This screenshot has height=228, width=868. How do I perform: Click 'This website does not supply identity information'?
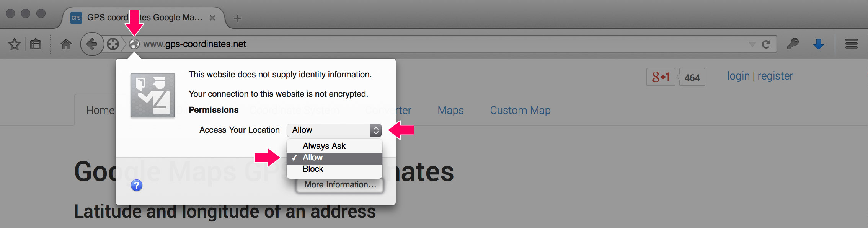pos(280,75)
